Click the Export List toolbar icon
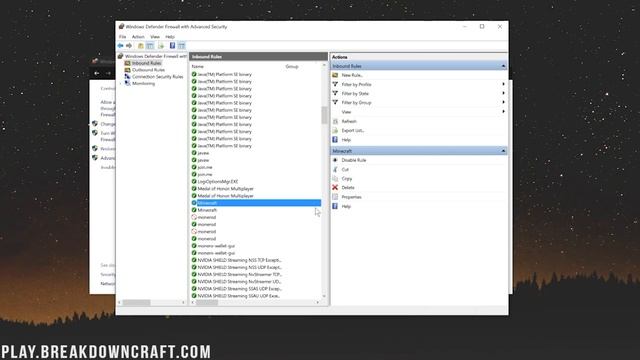This screenshot has height=360, width=640. click(x=161, y=46)
